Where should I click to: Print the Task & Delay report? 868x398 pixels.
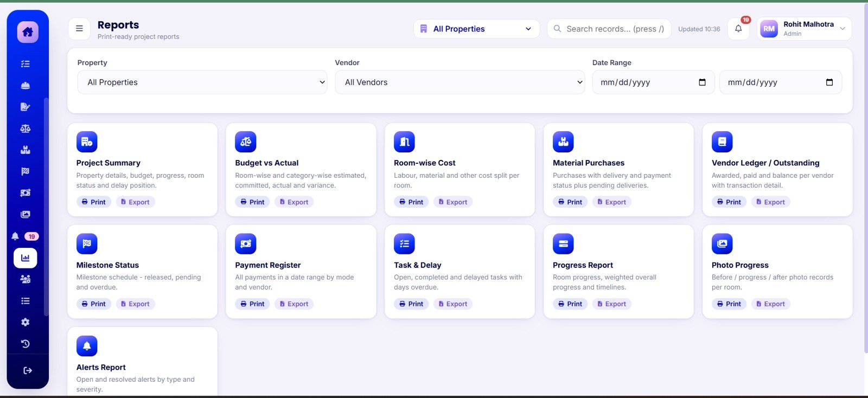[411, 304]
